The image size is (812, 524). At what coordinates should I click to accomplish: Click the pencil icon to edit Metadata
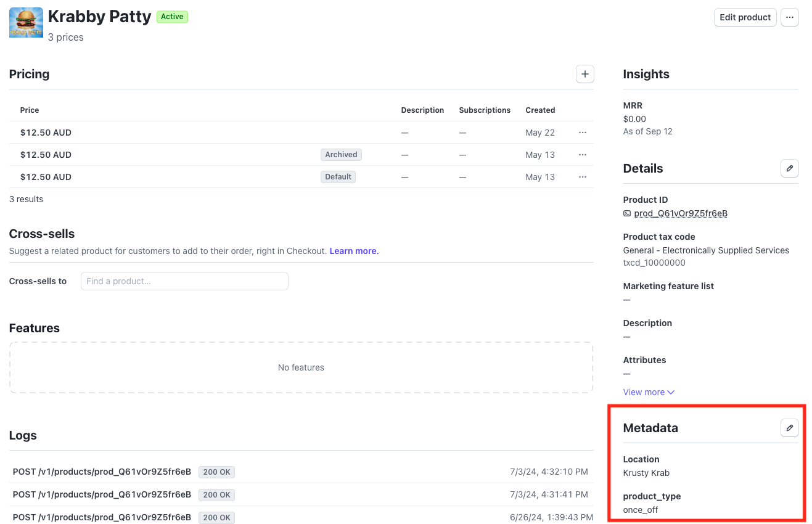[789, 428]
